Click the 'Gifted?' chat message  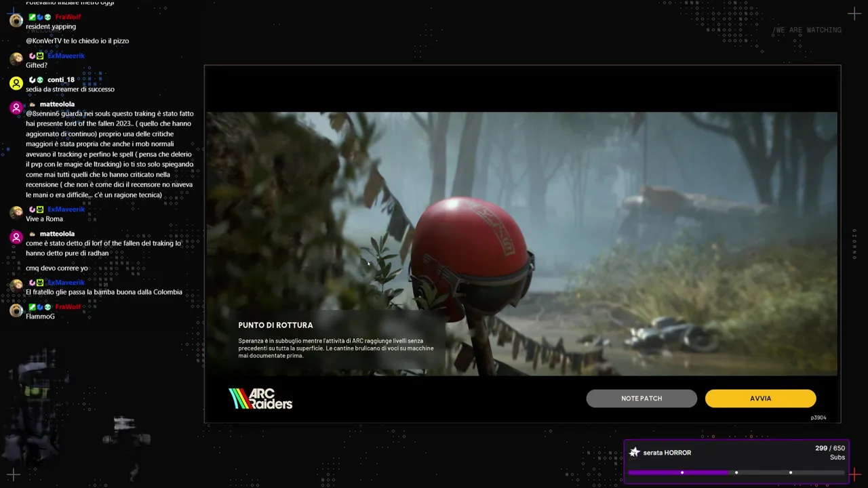click(x=37, y=65)
